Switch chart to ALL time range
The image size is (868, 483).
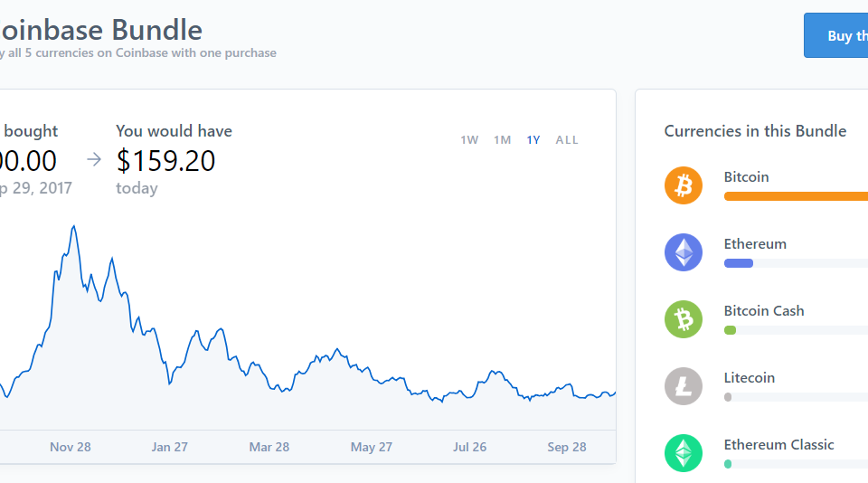[567, 140]
